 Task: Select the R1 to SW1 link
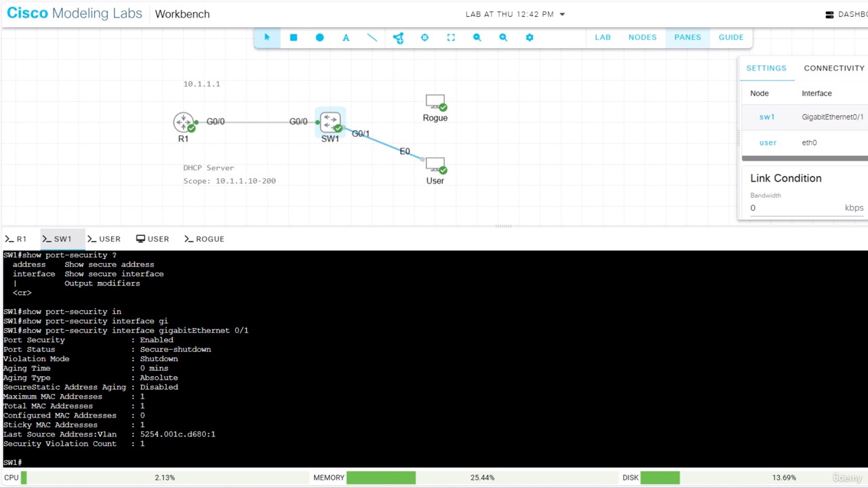[x=257, y=123]
